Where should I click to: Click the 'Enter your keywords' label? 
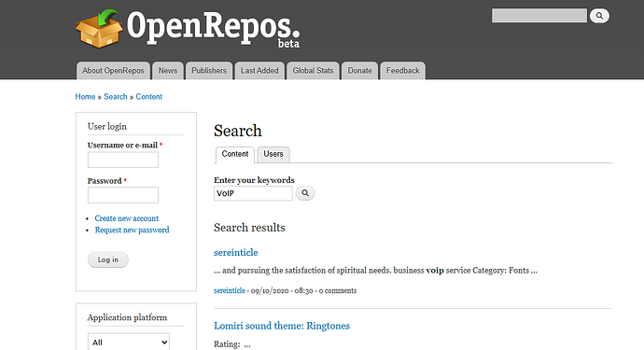point(254,180)
